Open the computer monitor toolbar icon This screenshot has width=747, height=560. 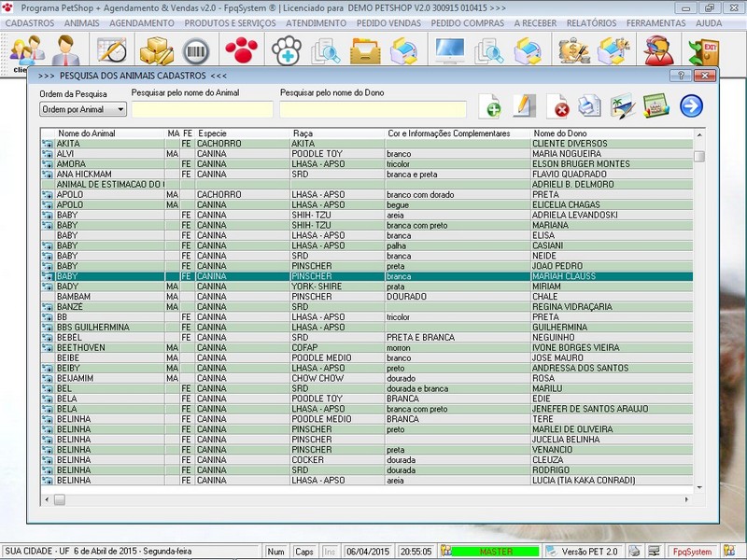(449, 49)
